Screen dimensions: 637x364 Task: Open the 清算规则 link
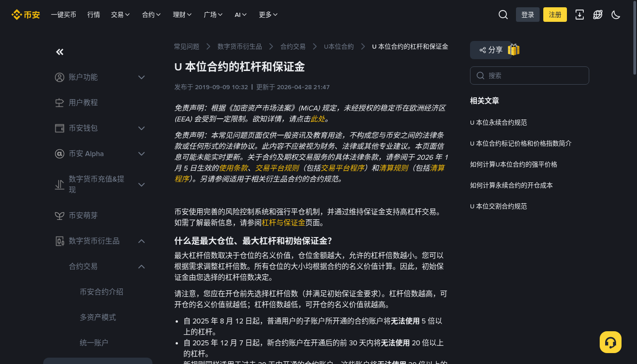pos(394,168)
